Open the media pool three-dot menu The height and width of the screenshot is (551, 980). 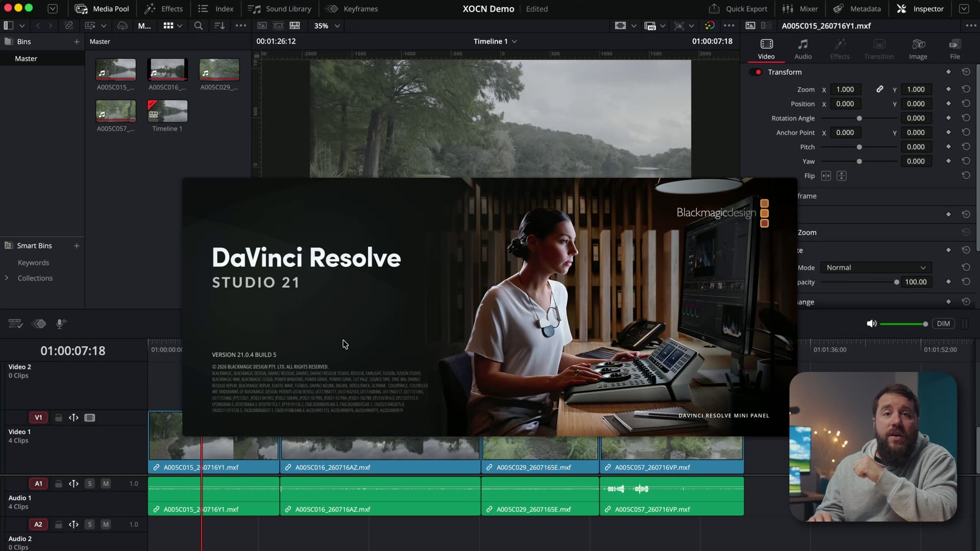241,26
